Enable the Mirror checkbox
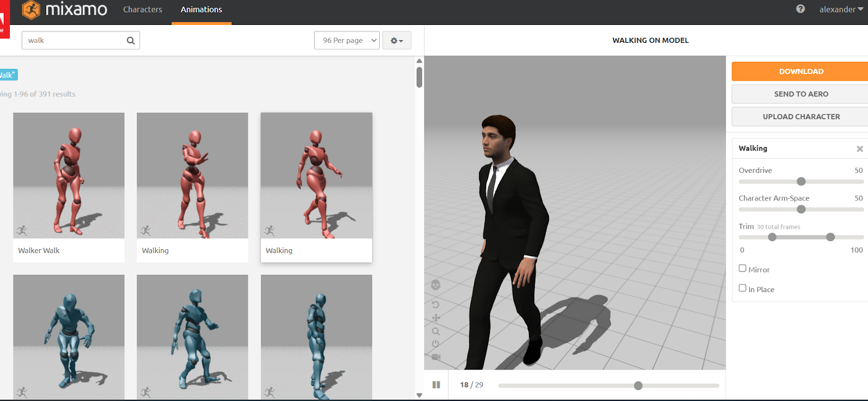Viewport: 868px width, 401px height. pos(743,268)
